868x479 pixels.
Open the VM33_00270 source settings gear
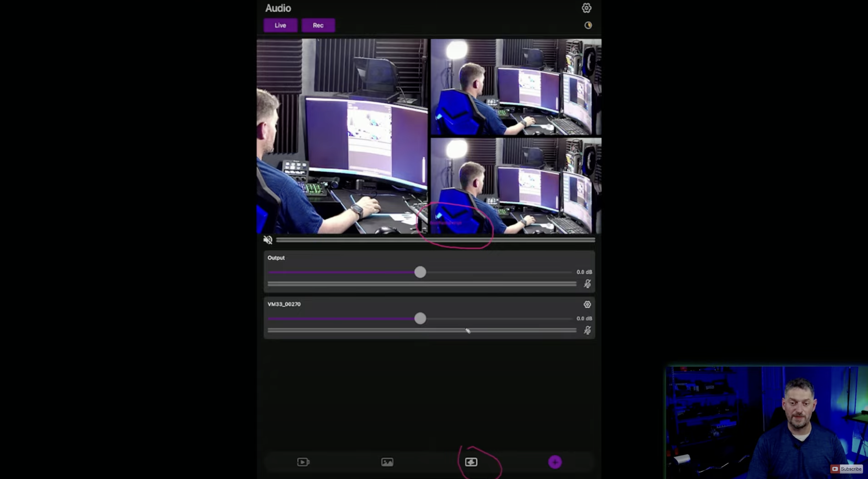tap(587, 304)
